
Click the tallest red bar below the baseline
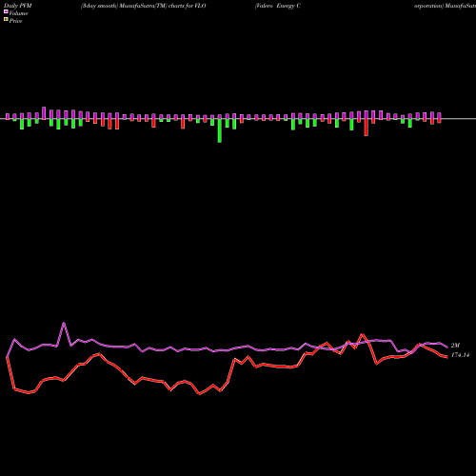point(367,128)
